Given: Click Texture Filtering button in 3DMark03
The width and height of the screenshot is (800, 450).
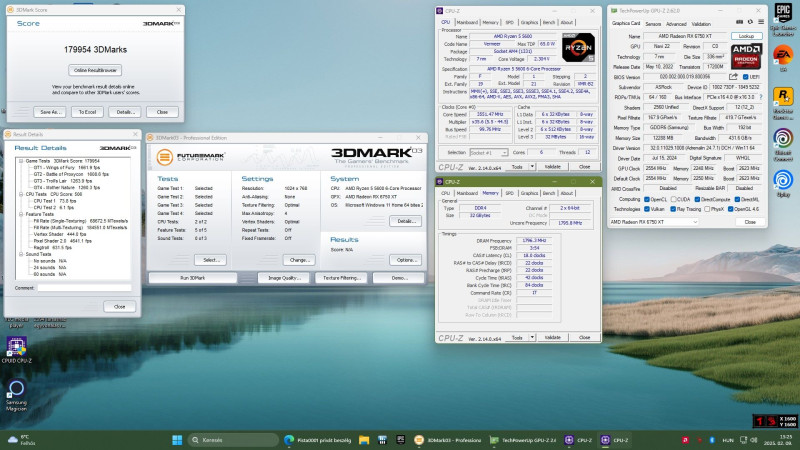Looking at the screenshot, I should [341, 278].
